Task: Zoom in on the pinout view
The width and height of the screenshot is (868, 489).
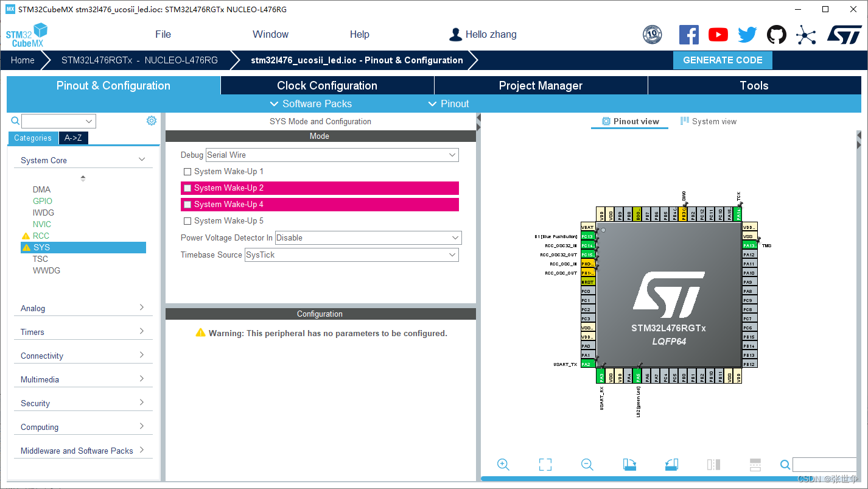Action: [x=503, y=465]
